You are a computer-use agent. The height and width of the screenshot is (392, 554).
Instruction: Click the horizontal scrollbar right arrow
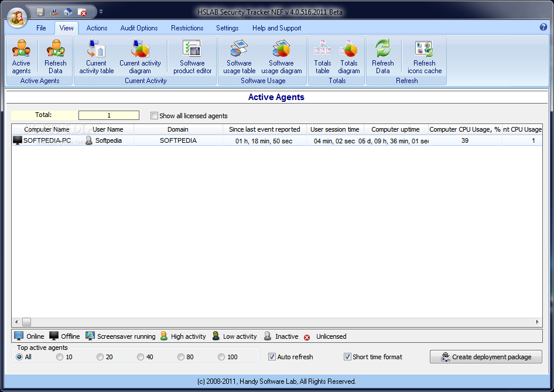point(538,322)
